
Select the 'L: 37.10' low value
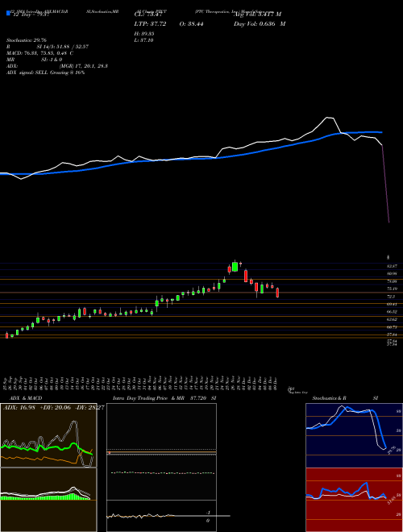[x=144, y=40]
